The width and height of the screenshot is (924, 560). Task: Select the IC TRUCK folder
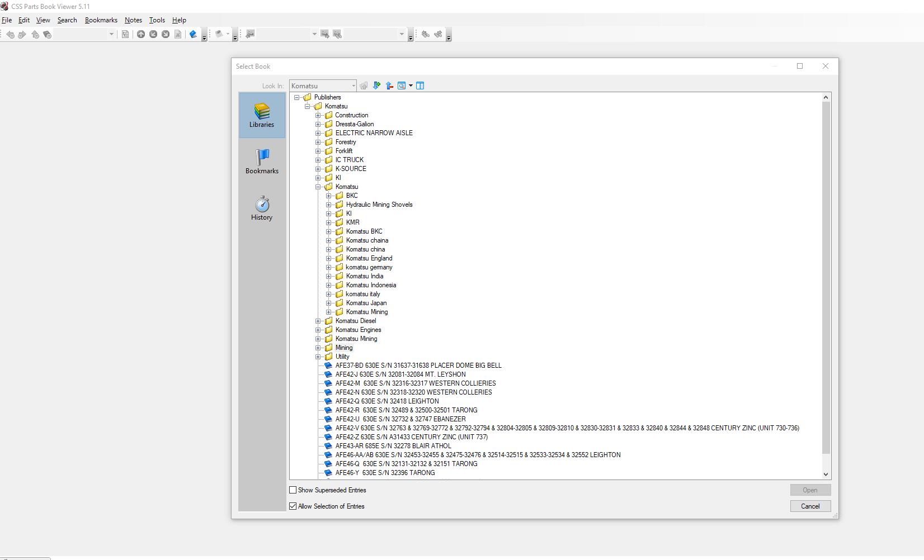click(x=350, y=160)
